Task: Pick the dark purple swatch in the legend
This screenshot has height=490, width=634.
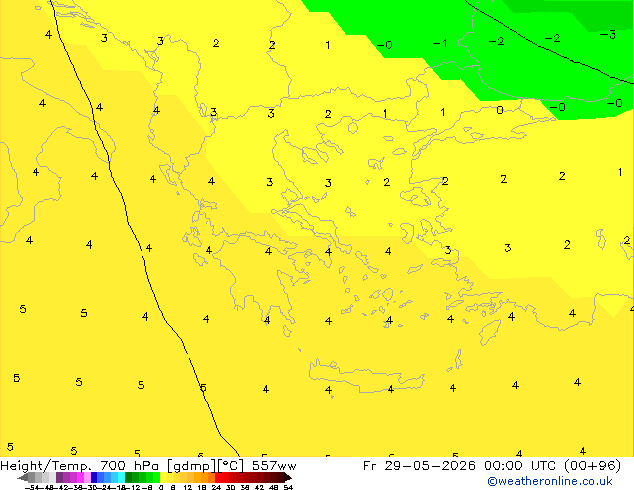Action: [59, 477]
